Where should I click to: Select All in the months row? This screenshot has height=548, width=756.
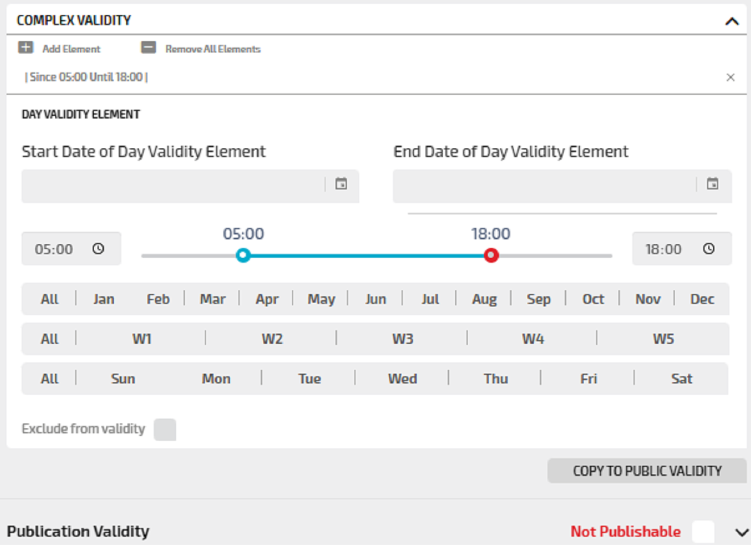tap(49, 299)
